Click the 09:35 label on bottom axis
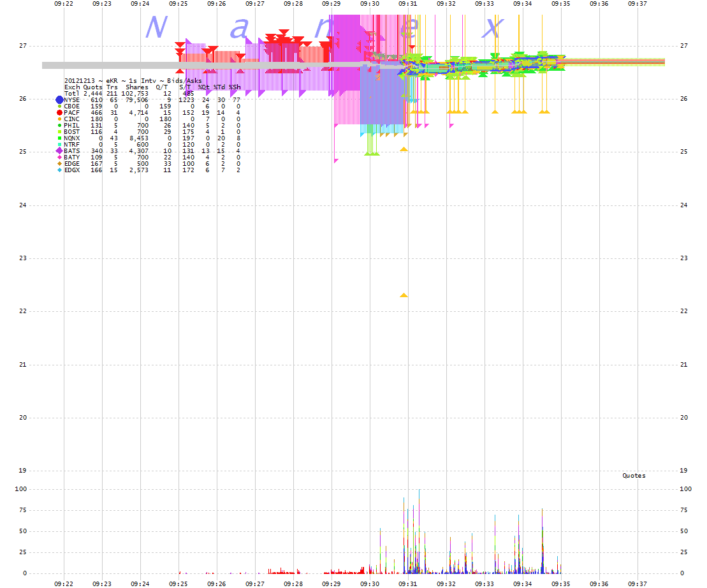 (561, 584)
